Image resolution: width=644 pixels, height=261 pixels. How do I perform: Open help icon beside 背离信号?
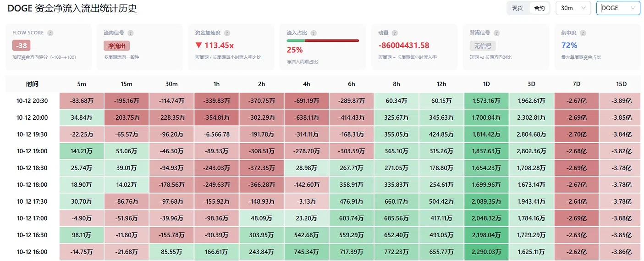(x=496, y=33)
